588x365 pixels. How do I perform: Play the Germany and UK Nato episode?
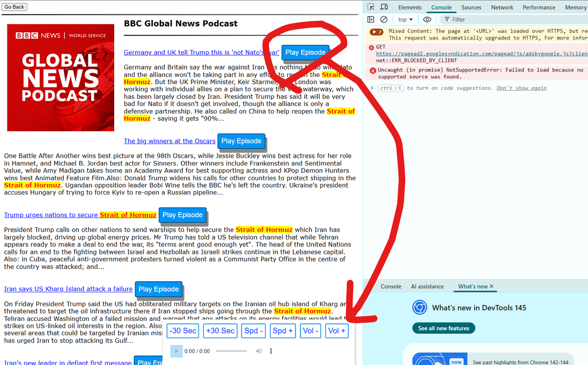click(305, 52)
